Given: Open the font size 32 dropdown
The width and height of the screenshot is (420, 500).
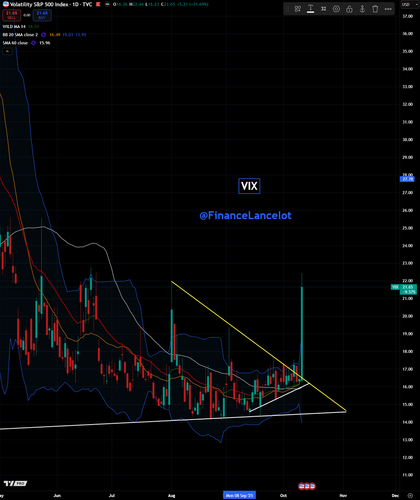Looking at the screenshot, I should coord(323,9).
